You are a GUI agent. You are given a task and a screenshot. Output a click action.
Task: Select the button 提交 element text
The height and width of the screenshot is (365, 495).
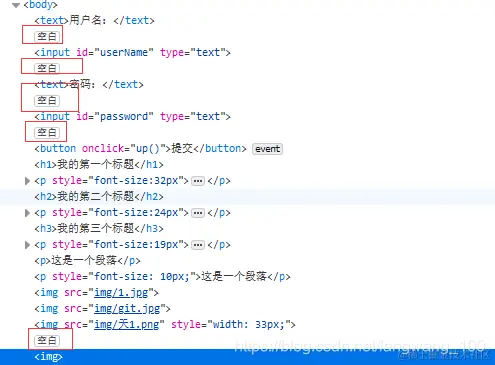(182, 148)
